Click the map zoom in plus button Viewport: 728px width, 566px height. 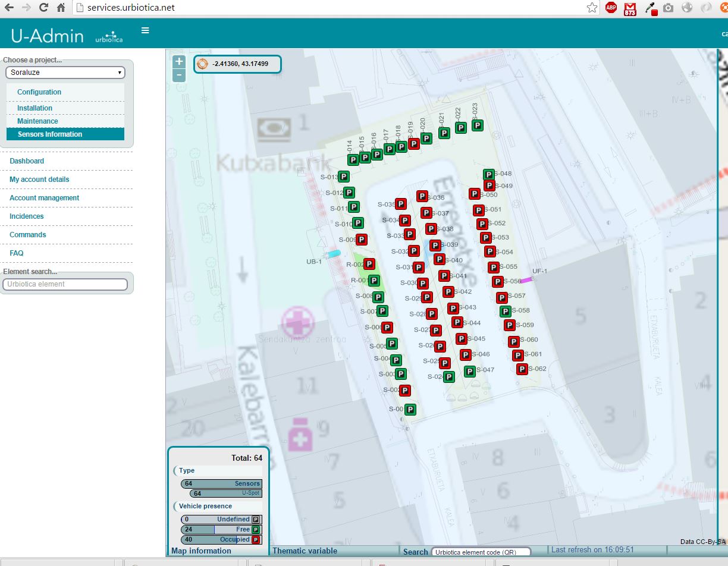179,61
